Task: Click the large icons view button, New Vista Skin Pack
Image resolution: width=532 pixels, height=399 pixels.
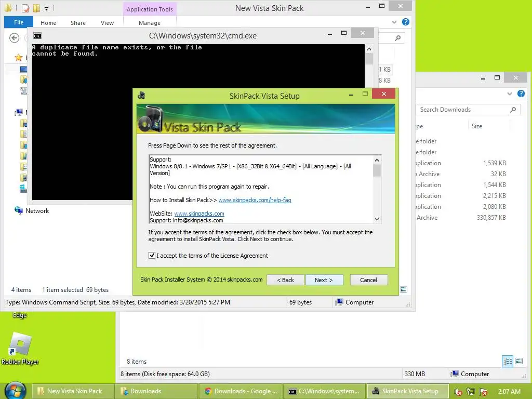Action: pyautogui.click(x=404, y=289)
